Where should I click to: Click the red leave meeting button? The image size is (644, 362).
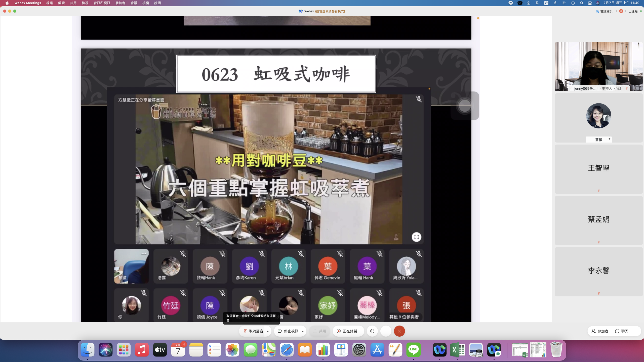pyautogui.click(x=399, y=331)
